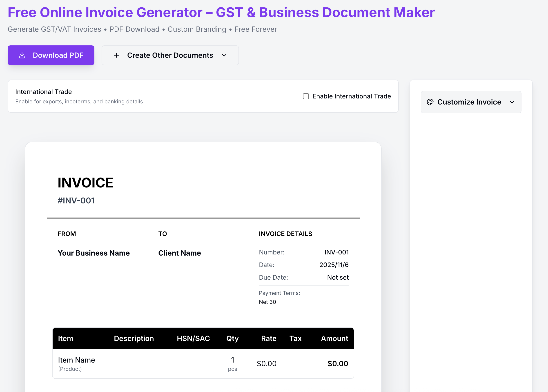Image resolution: width=548 pixels, height=392 pixels.
Task: Click the download icon on Download PDF
Action: (x=22, y=55)
